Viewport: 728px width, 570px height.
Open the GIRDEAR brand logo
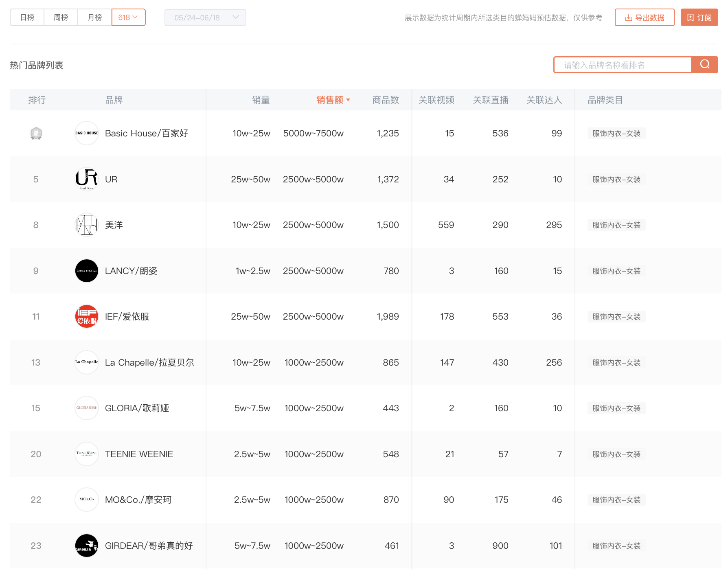pos(87,546)
